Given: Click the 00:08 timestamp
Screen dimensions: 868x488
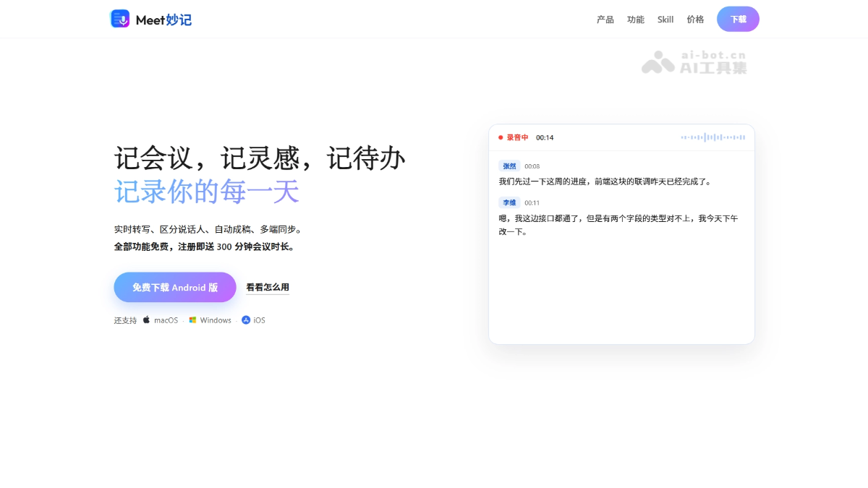Looking at the screenshot, I should click(x=532, y=166).
